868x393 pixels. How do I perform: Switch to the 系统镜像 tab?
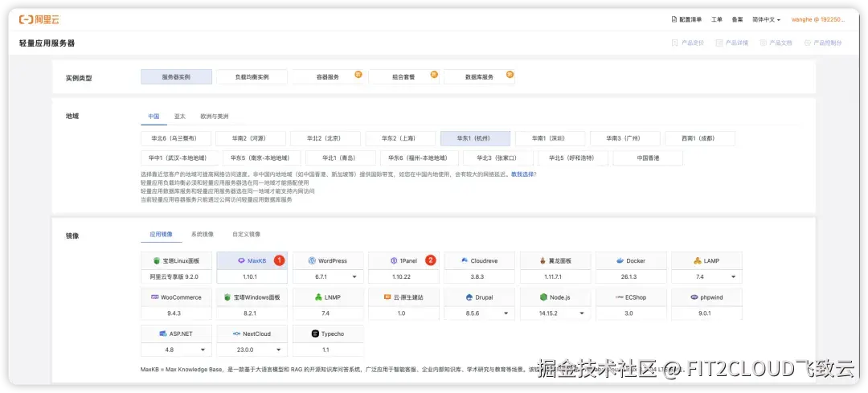(x=203, y=235)
